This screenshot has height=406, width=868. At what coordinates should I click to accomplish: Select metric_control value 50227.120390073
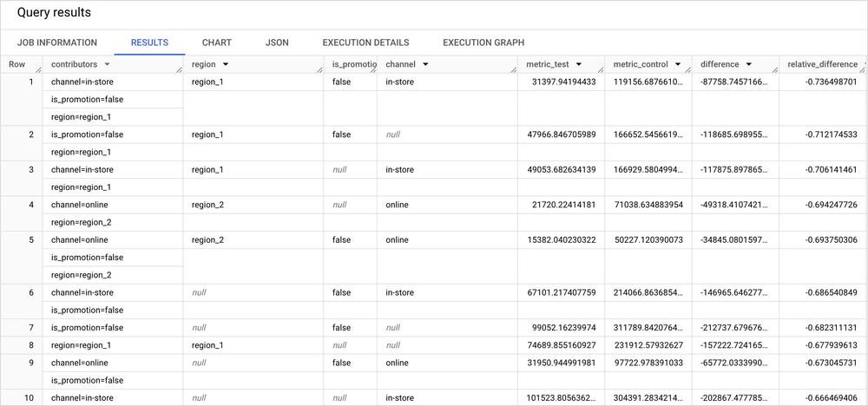click(648, 240)
